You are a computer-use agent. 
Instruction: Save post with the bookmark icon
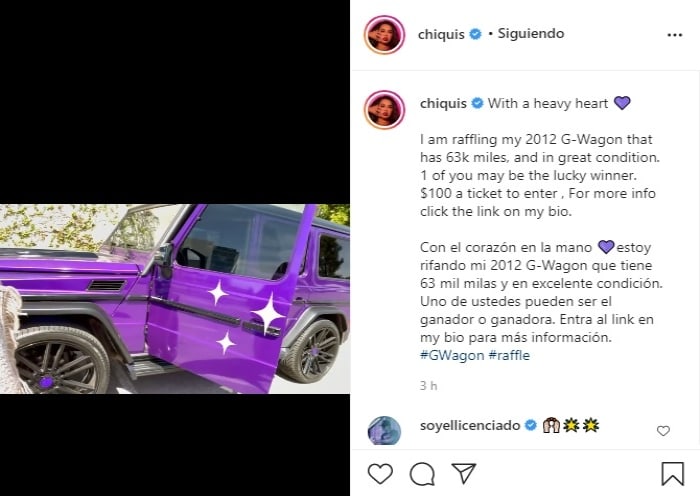(672, 474)
